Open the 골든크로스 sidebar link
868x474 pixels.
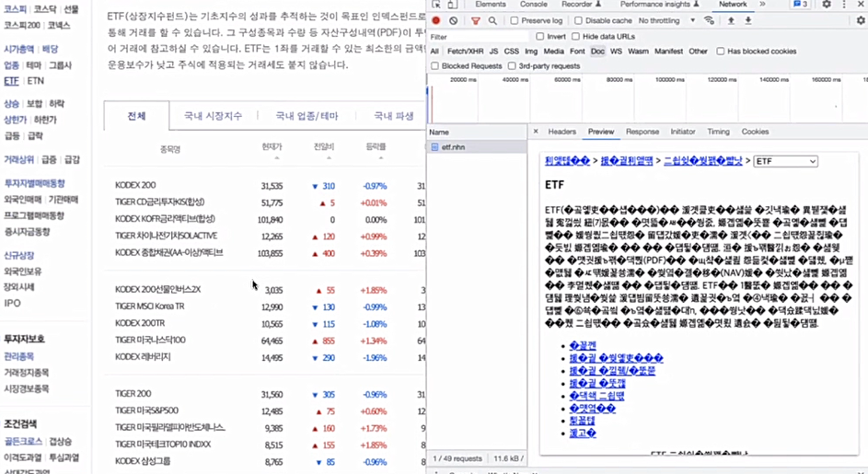click(x=23, y=442)
